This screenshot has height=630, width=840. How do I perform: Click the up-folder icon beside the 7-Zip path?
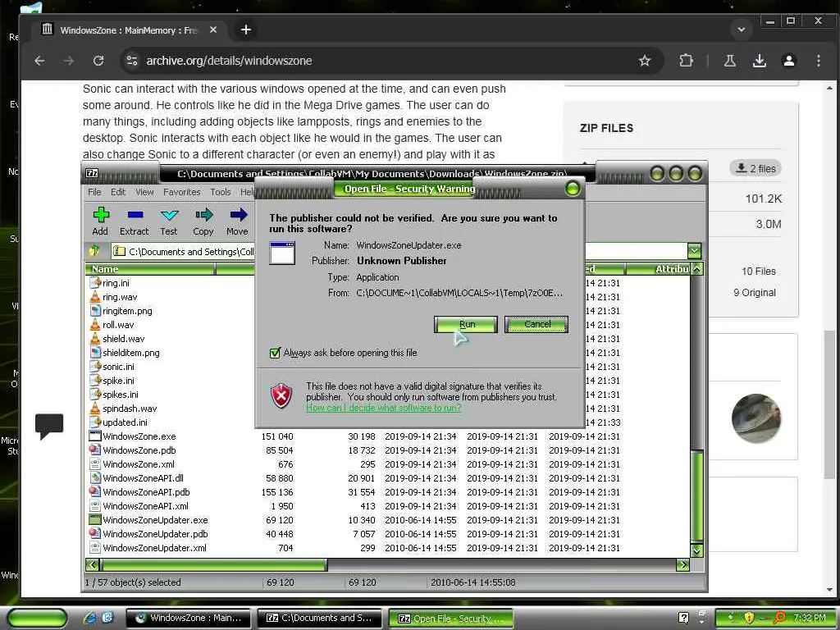point(95,251)
